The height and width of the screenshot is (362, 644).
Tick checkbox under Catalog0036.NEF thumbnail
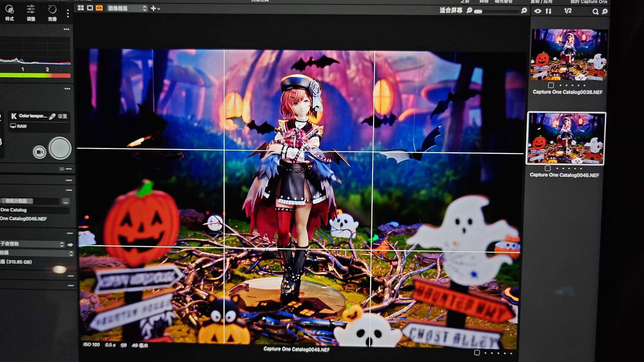[x=551, y=85]
